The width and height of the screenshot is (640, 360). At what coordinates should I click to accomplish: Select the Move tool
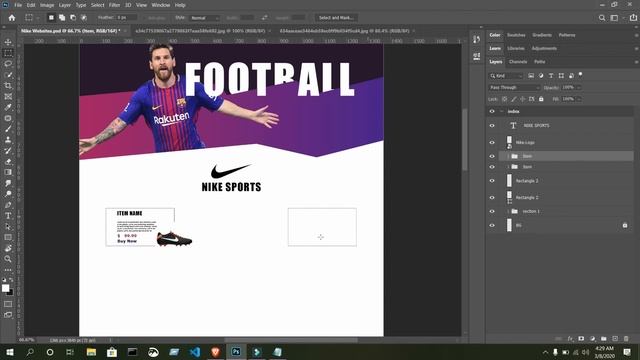tap(8, 42)
